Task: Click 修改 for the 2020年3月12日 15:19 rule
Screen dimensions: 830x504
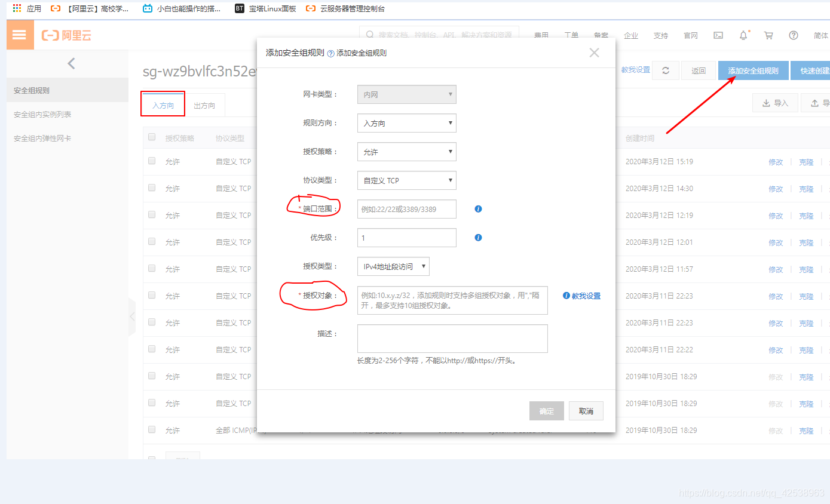Action: pos(776,162)
